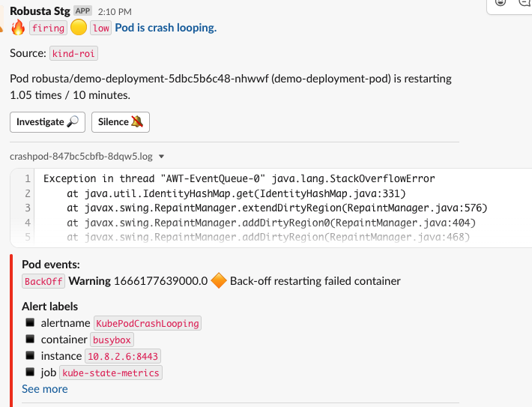Click the 'KubePodCrashLooping' alertname value
The width and height of the screenshot is (532, 407).
pyautogui.click(x=148, y=323)
